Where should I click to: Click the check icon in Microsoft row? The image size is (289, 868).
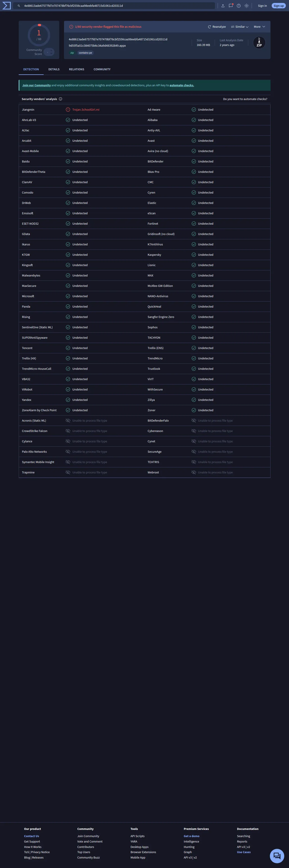tap(68, 296)
